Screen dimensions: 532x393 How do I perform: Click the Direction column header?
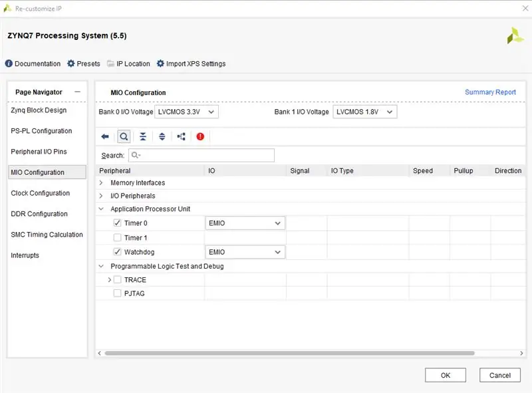pos(508,170)
